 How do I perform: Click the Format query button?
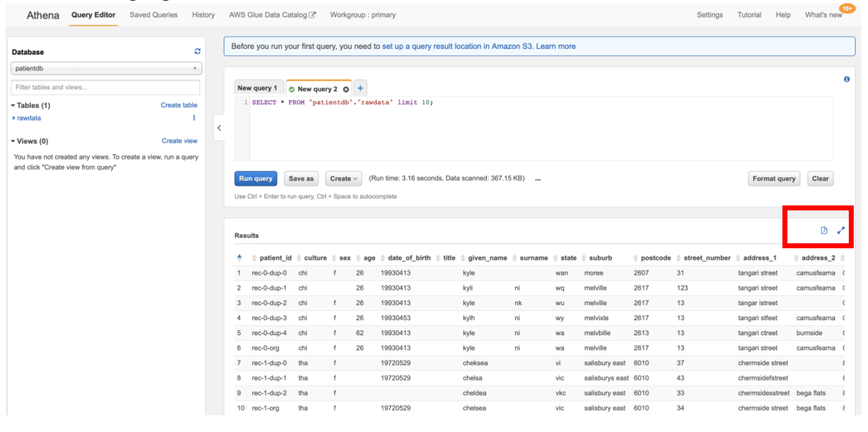point(774,179)
